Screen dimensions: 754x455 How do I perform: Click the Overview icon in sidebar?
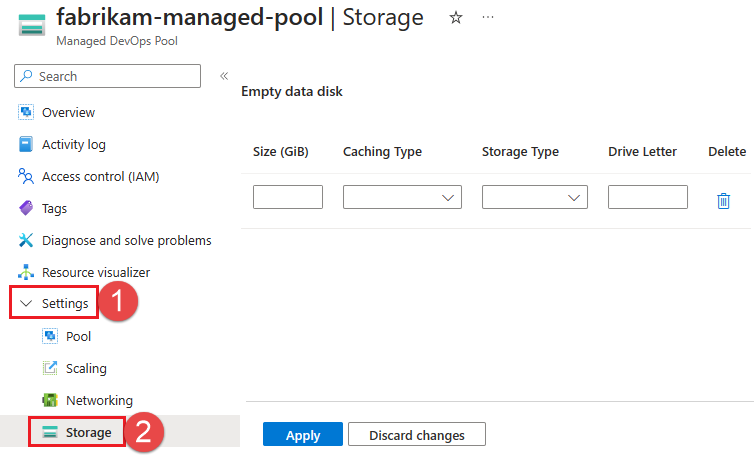pos(27,112)
